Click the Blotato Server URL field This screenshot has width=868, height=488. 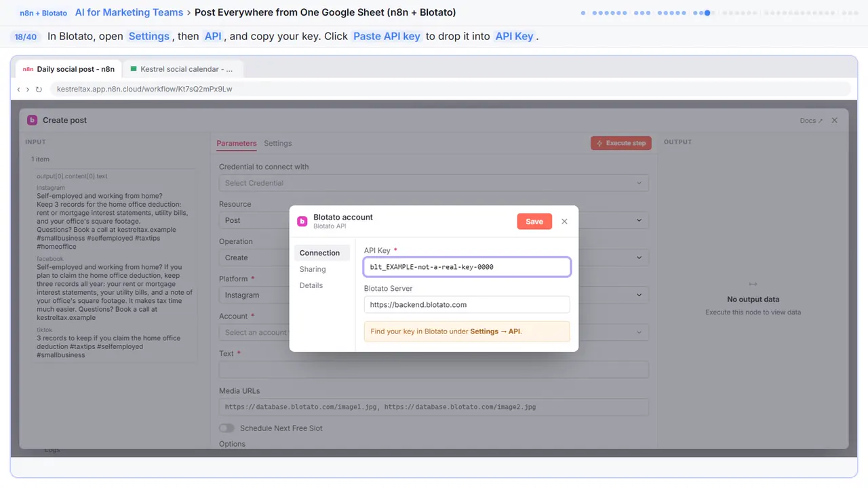467,304
